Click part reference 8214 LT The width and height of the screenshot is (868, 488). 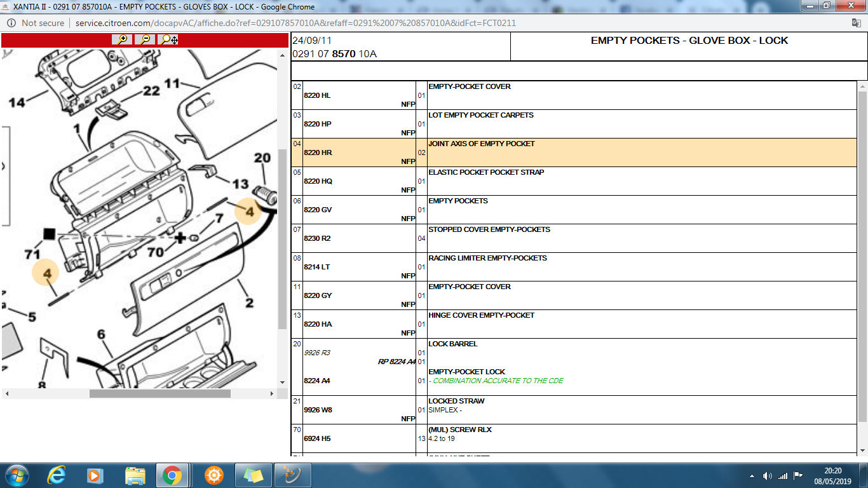pyautogui.click(x=317, y=267)
